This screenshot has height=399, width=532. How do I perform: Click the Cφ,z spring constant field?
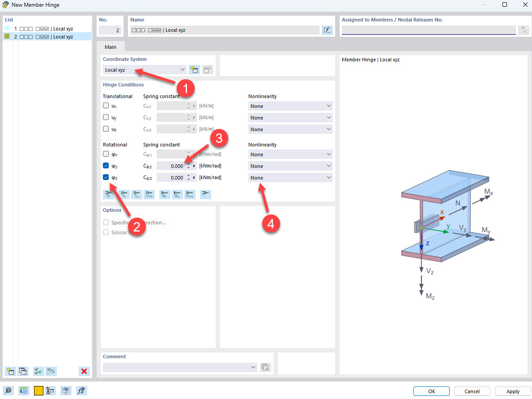tap(171, 178)
